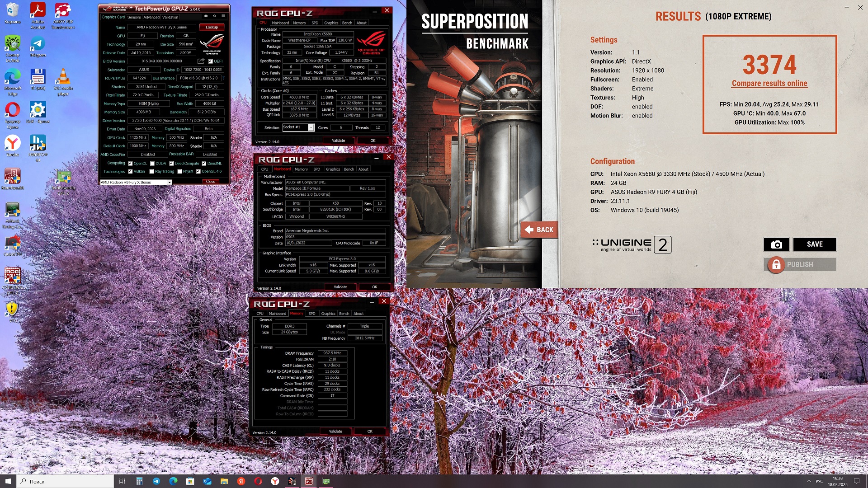
Task: Click the 'Intel Xeon X5680' name field in CPU-Z
Action: click(x=317, y=34)
